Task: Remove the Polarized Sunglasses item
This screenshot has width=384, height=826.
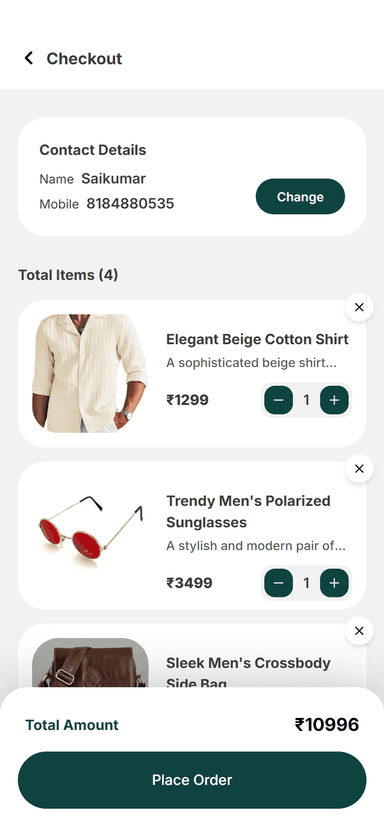Action: [359, 469]
